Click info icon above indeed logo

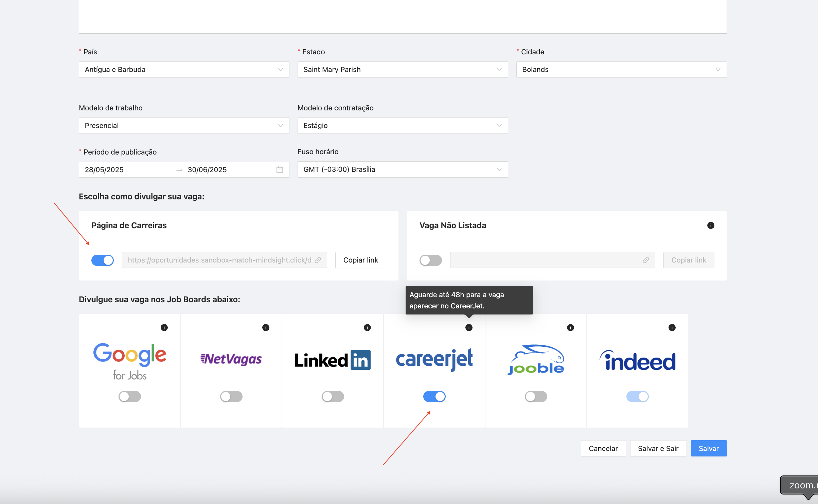click(672, 327)
